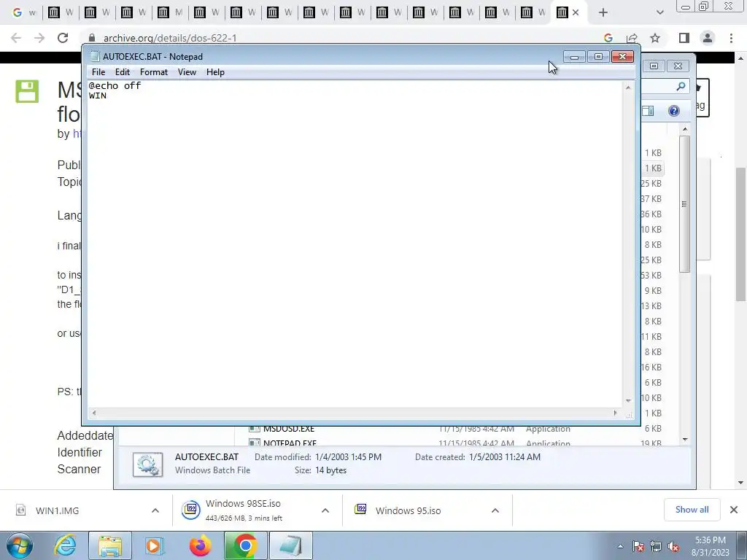Click into the Notepad text area after WIN
This screenshot has height=560, width=747.
click(108, 96)
